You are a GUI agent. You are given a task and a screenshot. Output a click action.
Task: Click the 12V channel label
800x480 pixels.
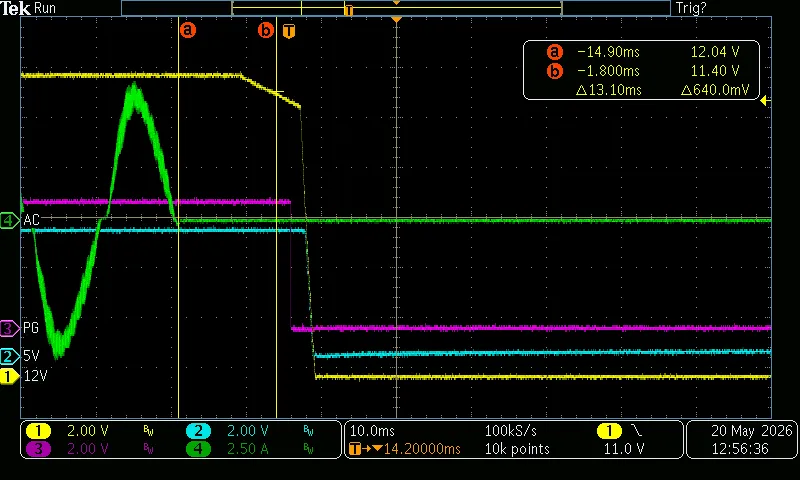[x=35, y=376]
